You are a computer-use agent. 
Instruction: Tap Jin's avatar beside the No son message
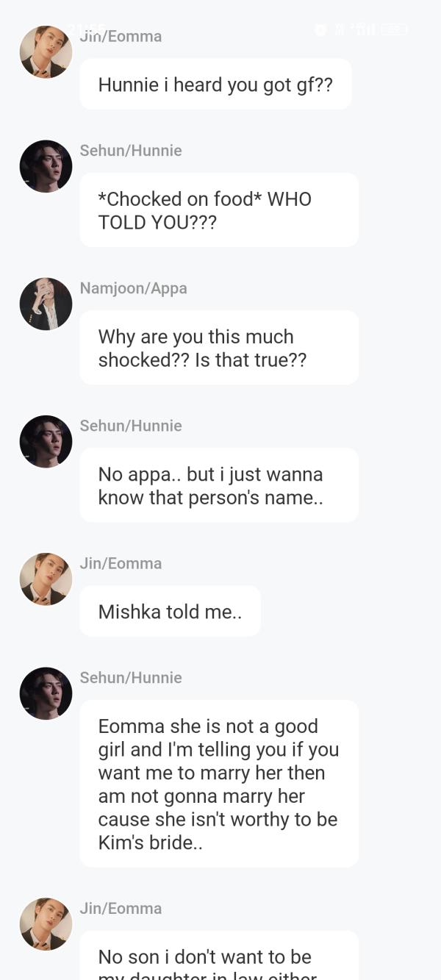[x=46, y=924]
